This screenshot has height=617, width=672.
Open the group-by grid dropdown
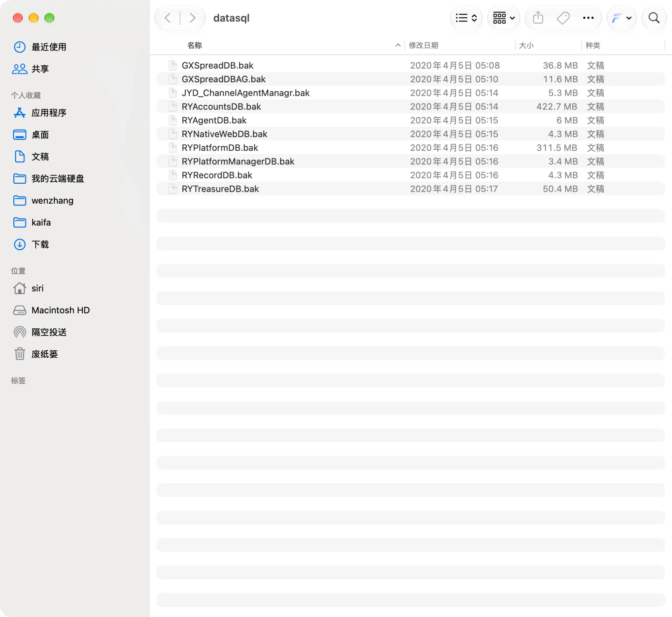point(504,18)
